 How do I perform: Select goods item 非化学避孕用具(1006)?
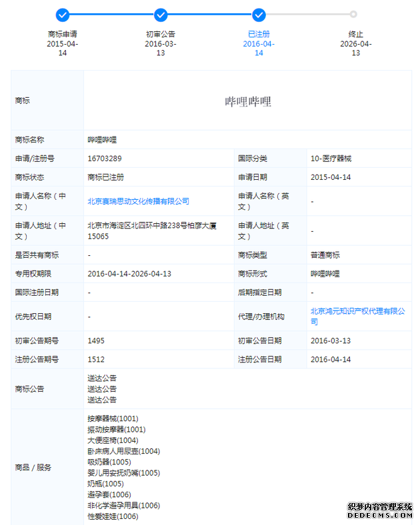click(123, 505)
